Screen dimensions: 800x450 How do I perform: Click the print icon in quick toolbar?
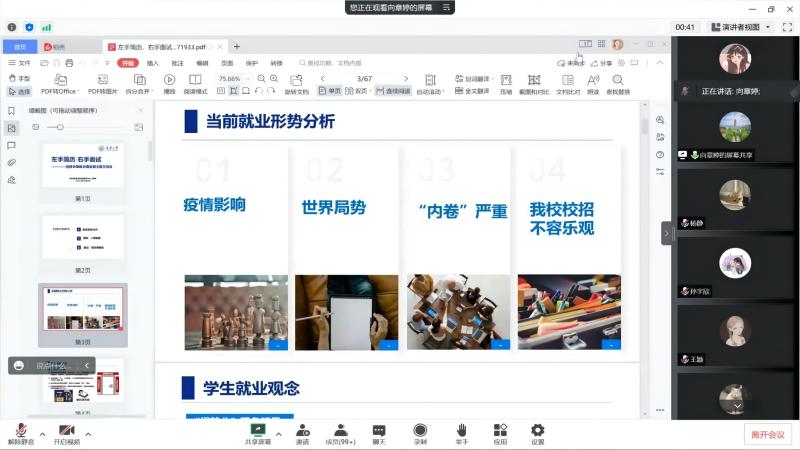(69, 63)
